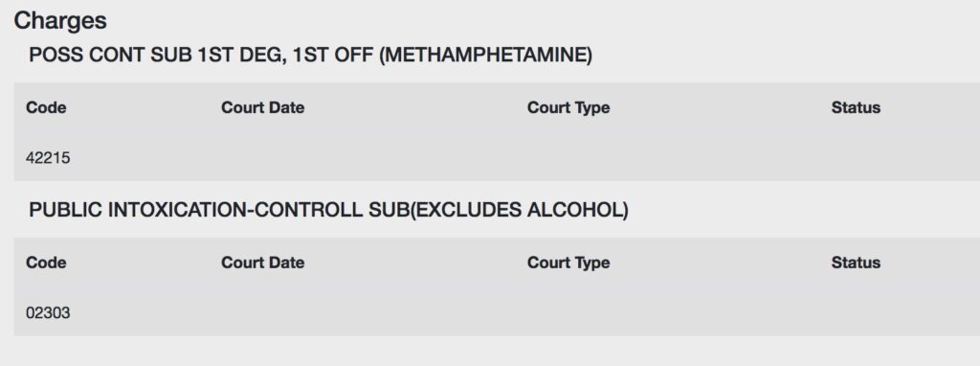Click Code header in first charge table
Image resolution: width=980 pixels, height=366 pixels.
coord(46,107)
